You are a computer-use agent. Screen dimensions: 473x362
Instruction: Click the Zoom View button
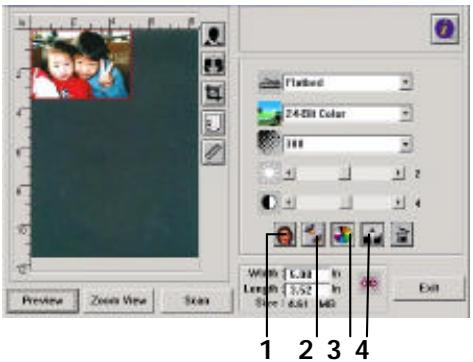click(119, 301)
